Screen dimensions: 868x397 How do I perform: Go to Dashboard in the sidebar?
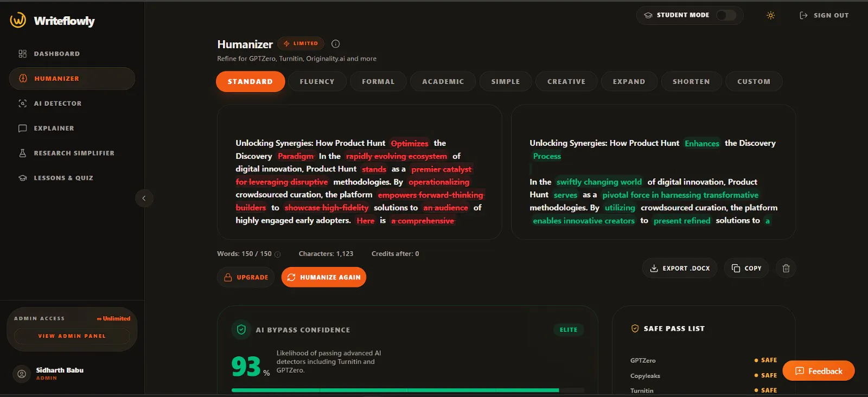point(72,54)
